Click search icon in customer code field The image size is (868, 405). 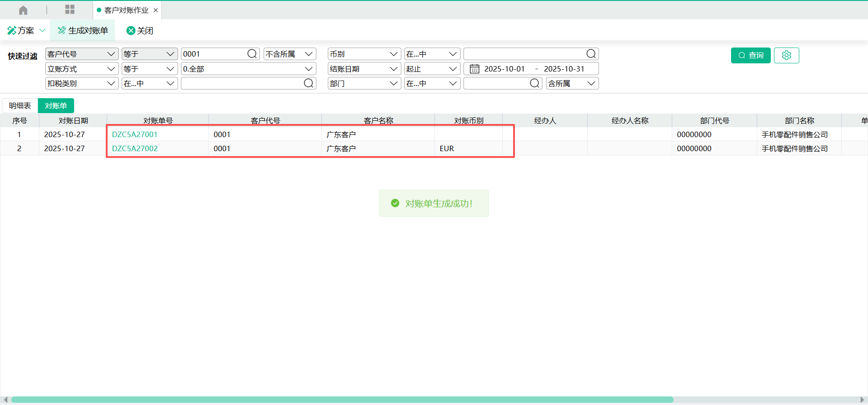click(x=252, y=54)
